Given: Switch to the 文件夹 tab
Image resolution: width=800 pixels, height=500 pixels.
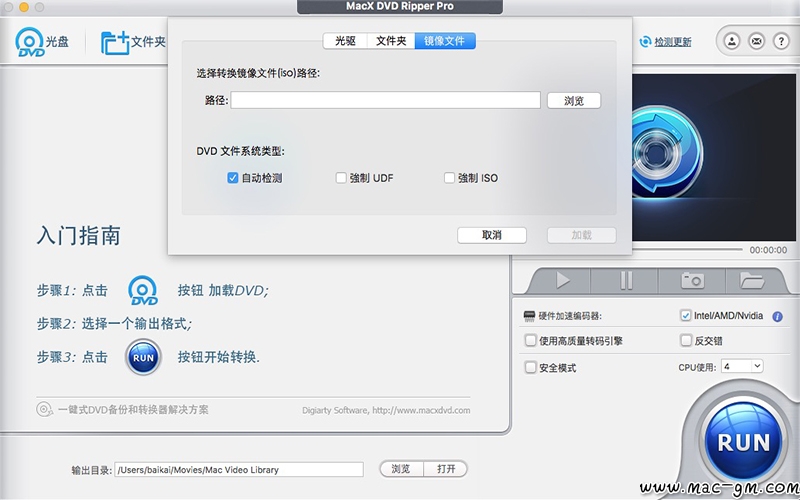Looking at the screenshot, I should pos(391,41).
